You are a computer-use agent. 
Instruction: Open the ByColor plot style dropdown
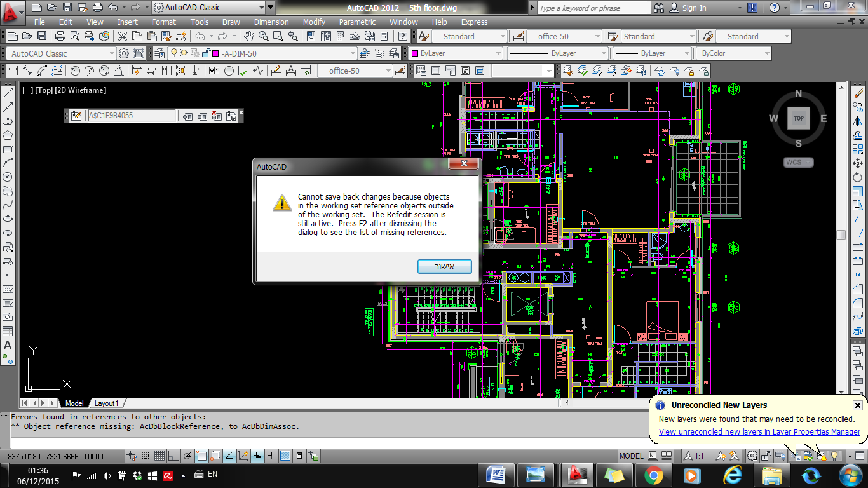click(767, 53)
